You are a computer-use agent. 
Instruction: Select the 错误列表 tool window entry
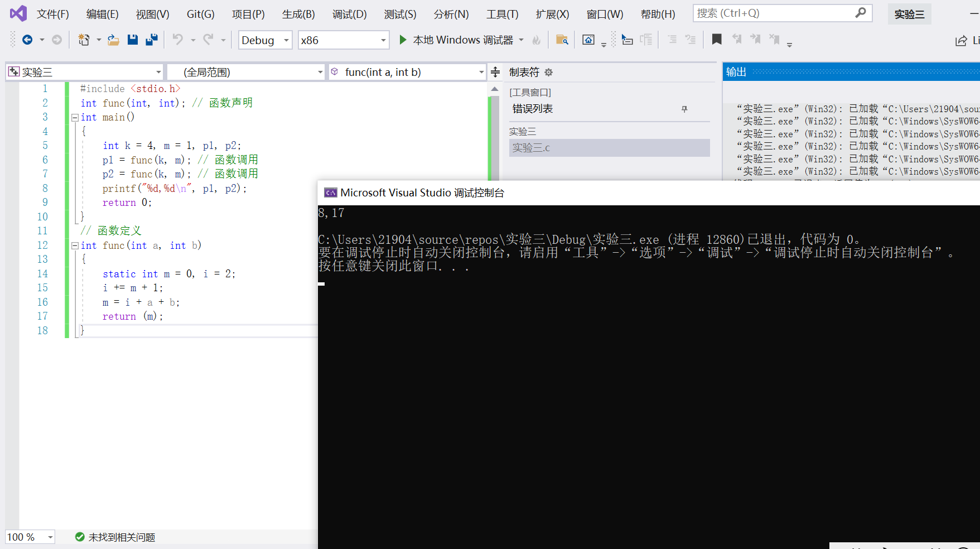(x=533, y=109)
